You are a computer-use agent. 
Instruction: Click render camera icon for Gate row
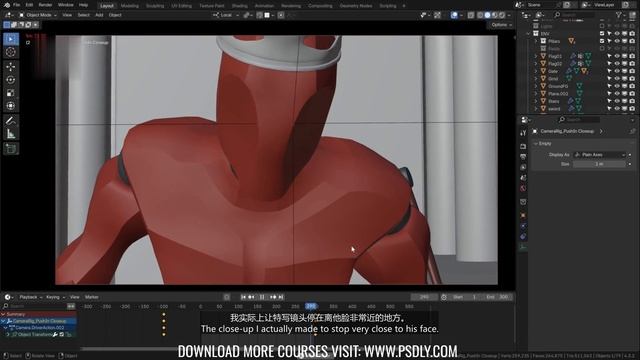(632, 71)
